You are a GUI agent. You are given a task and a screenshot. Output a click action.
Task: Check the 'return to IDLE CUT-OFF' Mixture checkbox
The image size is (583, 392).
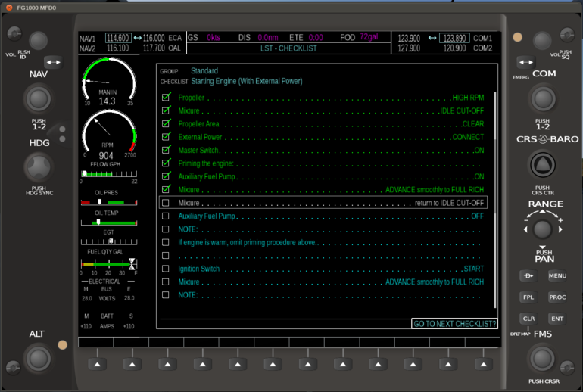(x=166, y=203)
